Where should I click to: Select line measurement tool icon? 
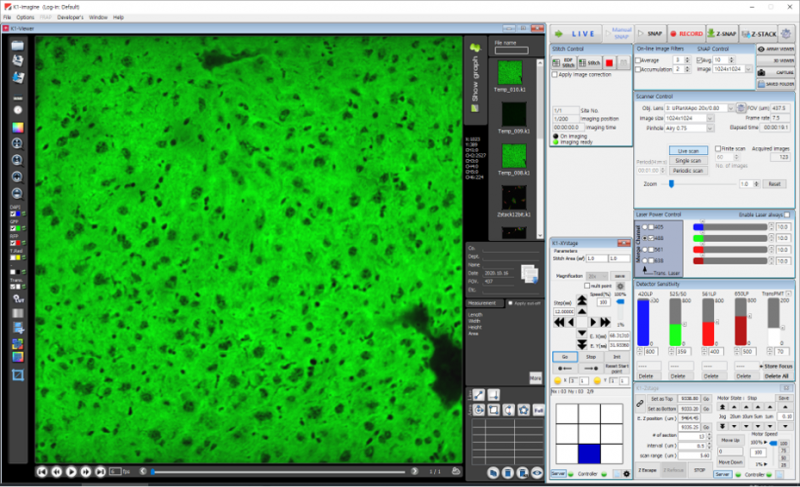[x=478, y=395]
